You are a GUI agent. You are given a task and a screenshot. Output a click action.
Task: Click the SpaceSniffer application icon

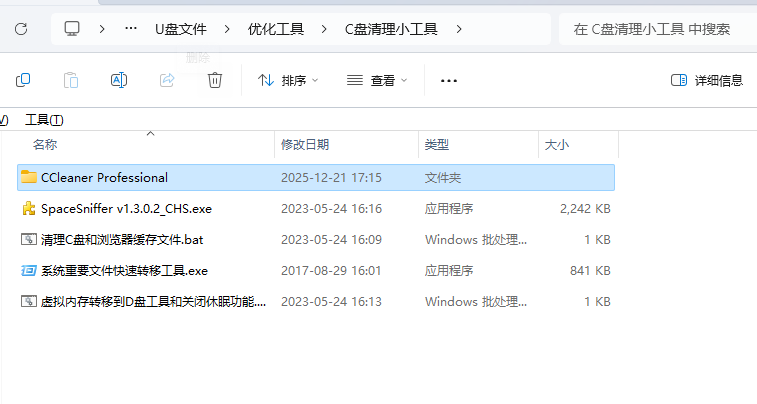pyautogui.click(x=29, y=209)
